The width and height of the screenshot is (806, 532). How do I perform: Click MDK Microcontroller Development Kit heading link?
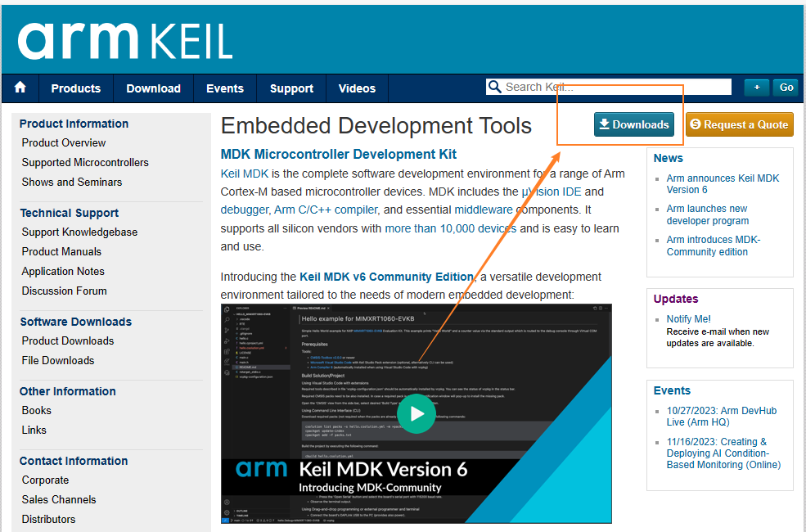pyautogui.click(x=339, y=154)
